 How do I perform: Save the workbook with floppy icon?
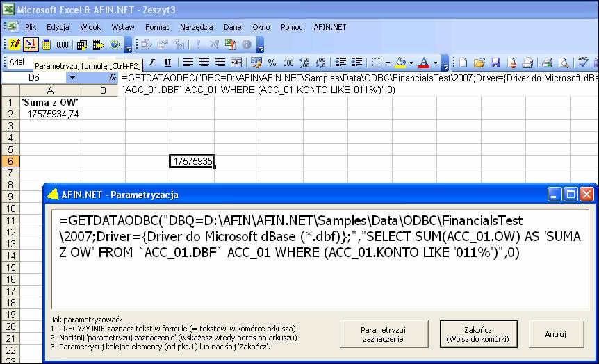point(495,63)
